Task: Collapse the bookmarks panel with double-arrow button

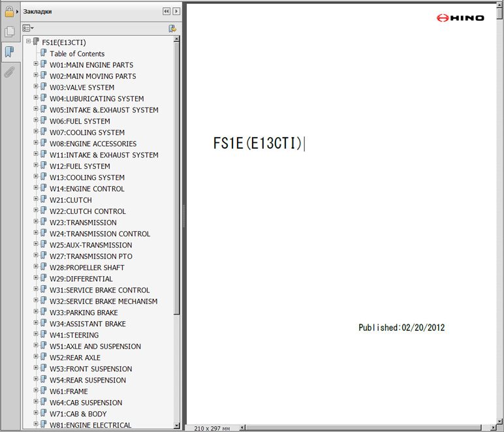Action: [166, 11]
